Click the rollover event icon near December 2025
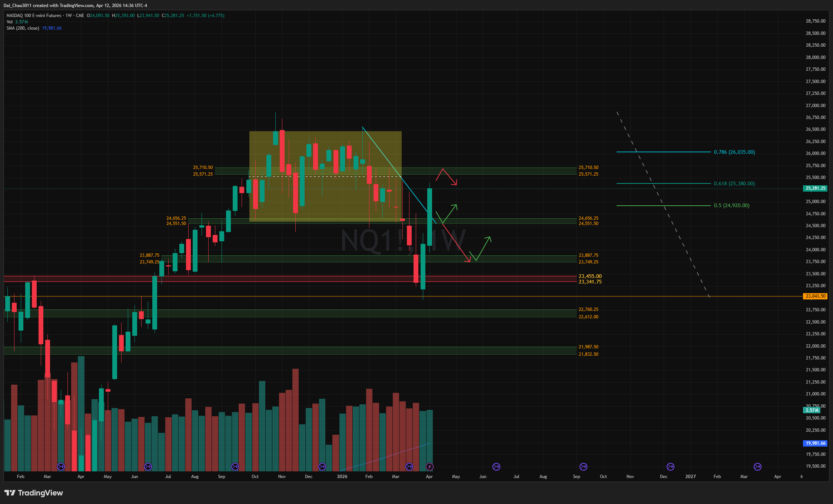Viewport: 833px width, 504px height. click(x=322, y=467)
